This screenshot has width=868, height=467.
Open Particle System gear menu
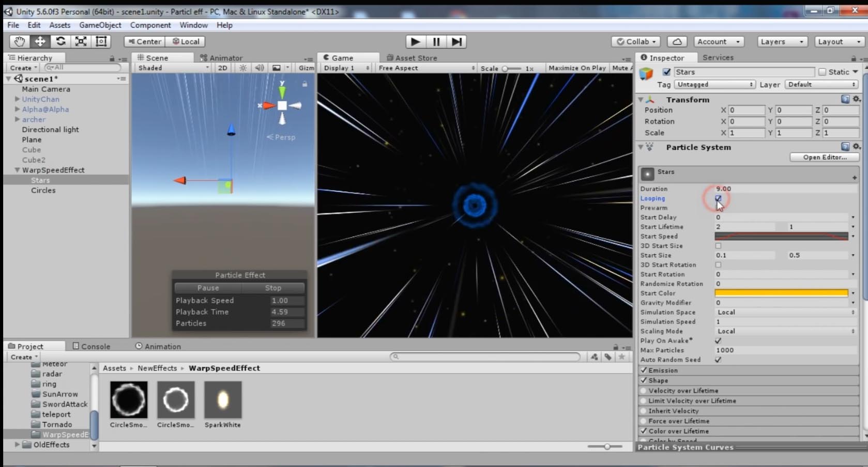click(856, 147)
